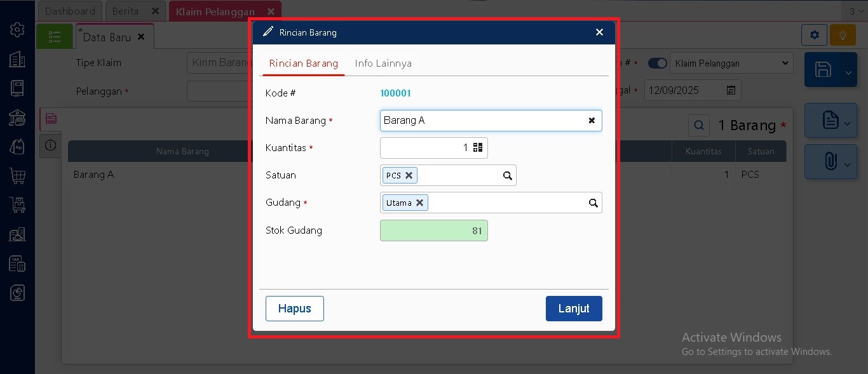
Task: Close the Rincian Barang dialog
Action: point(599,32)
